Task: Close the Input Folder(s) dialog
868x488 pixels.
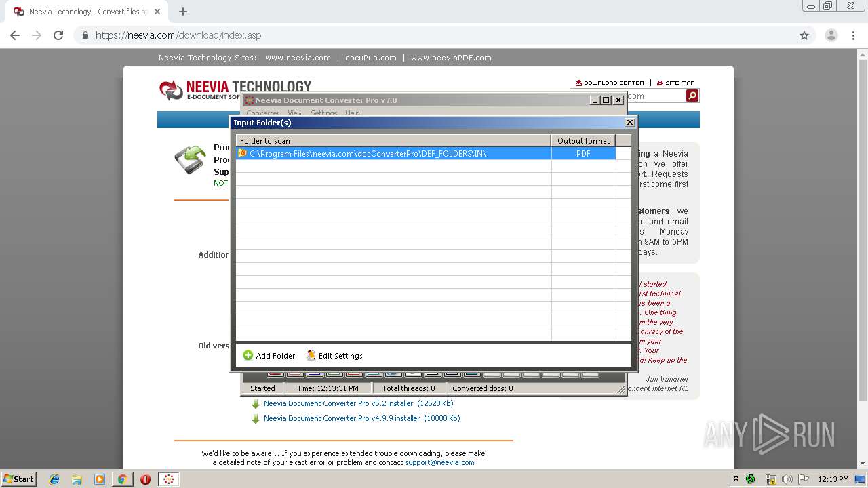Action: (x=630, y=122)
